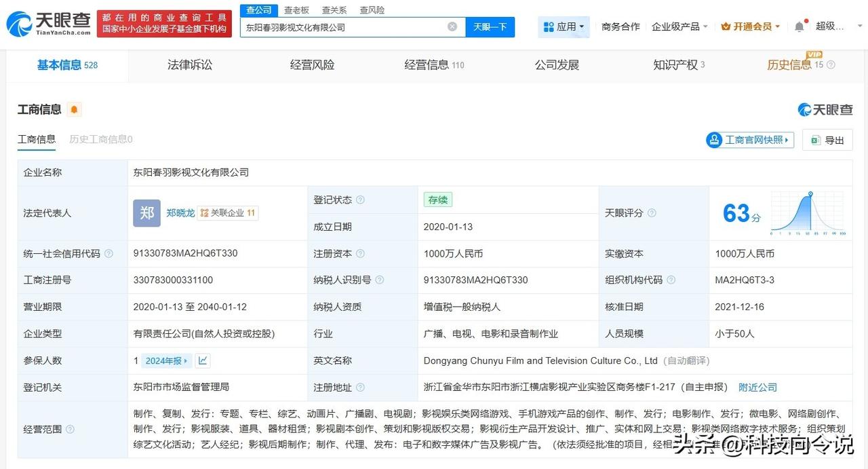The width and height of the screenshot is (868, 469).
Task: Open the trend chart icon beside 2024年报
Action: pos(203,360)
